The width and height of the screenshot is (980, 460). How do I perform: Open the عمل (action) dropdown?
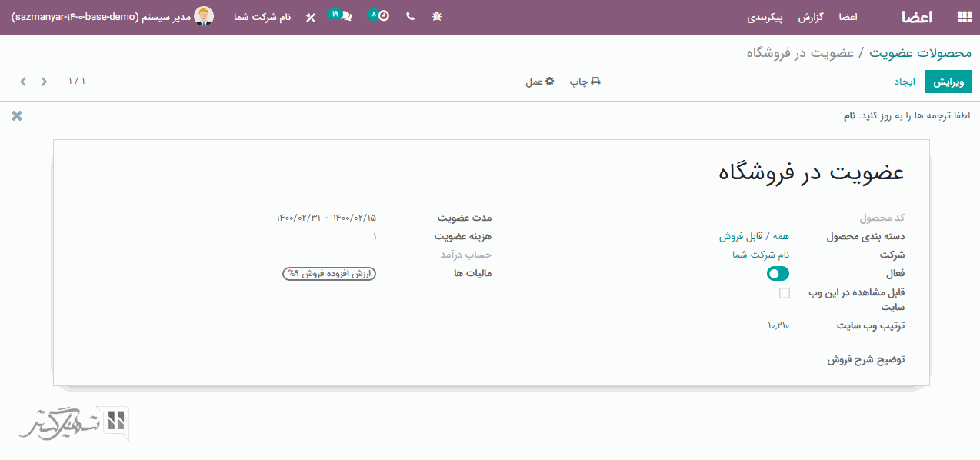[539, 82]
